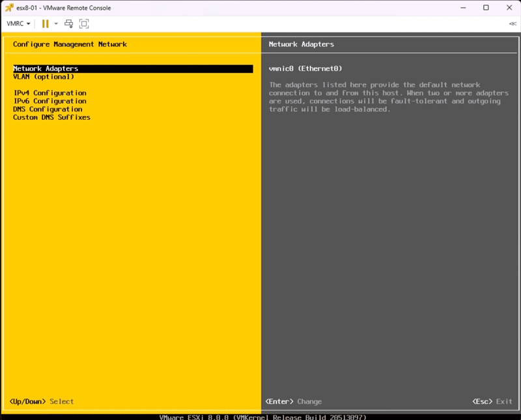This screenshot has width=521, height=420.
Task: Click the Network Adapters right panel heading
Action: click(302, 44)
